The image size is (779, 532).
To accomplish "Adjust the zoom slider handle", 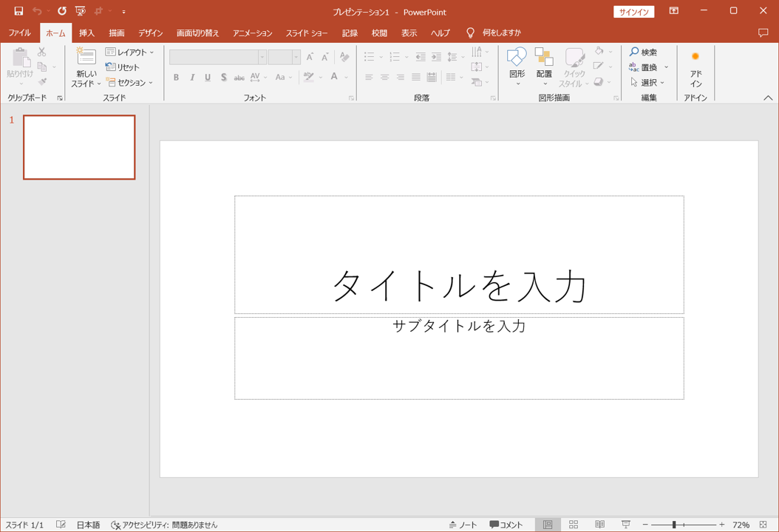I will click(x=674, y=525).
